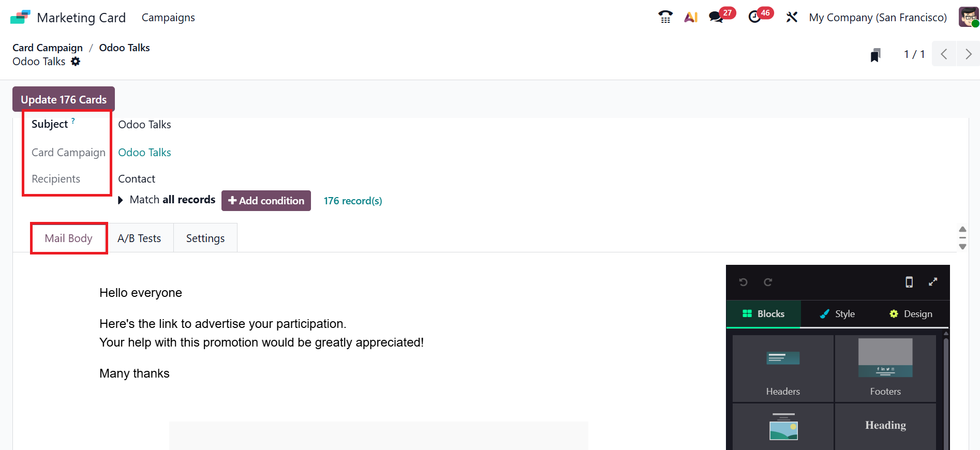The image size is (980, 450).
Task: Redo the editor change
Action: pyautogui.click(x=768, y=282)
